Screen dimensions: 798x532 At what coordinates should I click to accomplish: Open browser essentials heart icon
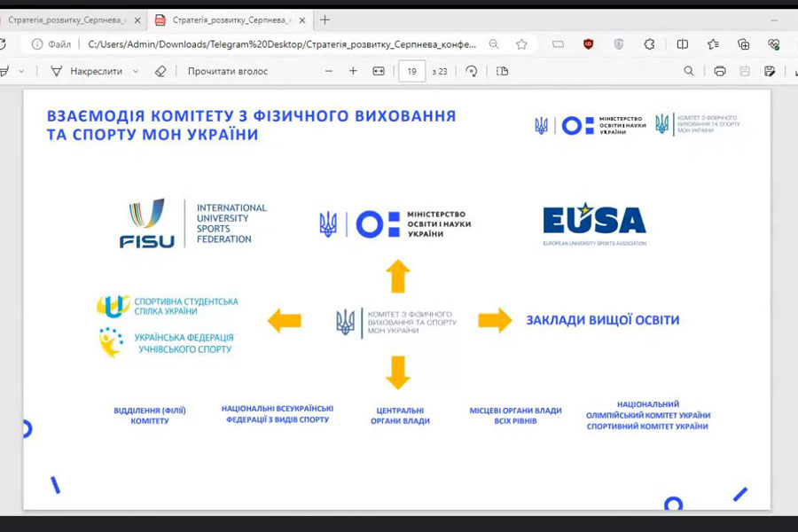pos(774,44)
